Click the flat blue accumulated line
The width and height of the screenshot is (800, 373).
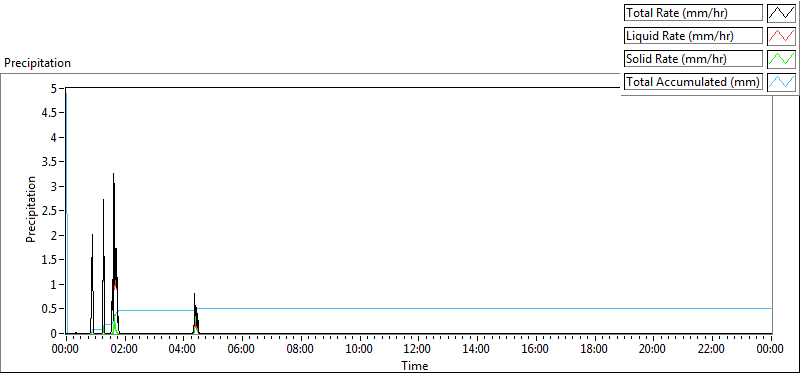tap(485, 308)
